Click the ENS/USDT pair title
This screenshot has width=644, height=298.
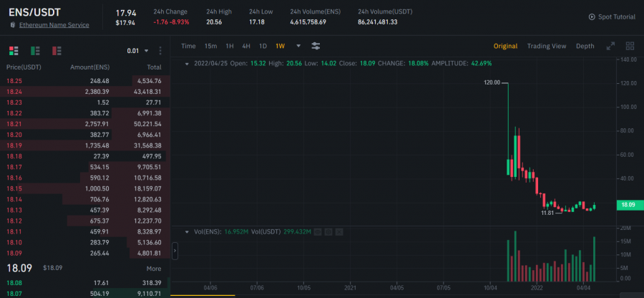pos(34,12)
